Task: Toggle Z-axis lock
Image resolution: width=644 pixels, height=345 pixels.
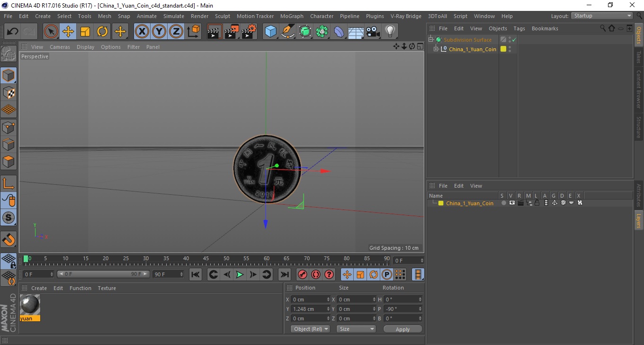Action: click(x=176, y=32)
